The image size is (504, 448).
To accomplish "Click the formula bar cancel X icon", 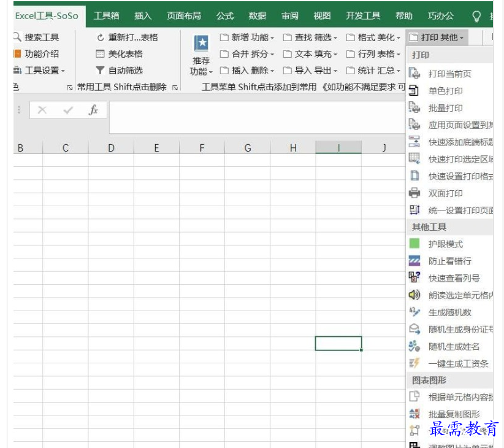I will click(x=42, y=110).
